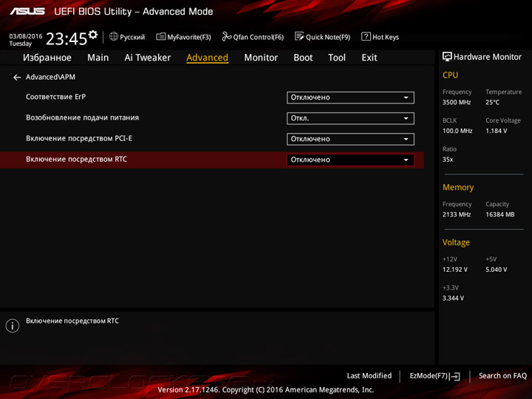
Task: Show the Hot Keys list
Action: click(x=381, y=37)
